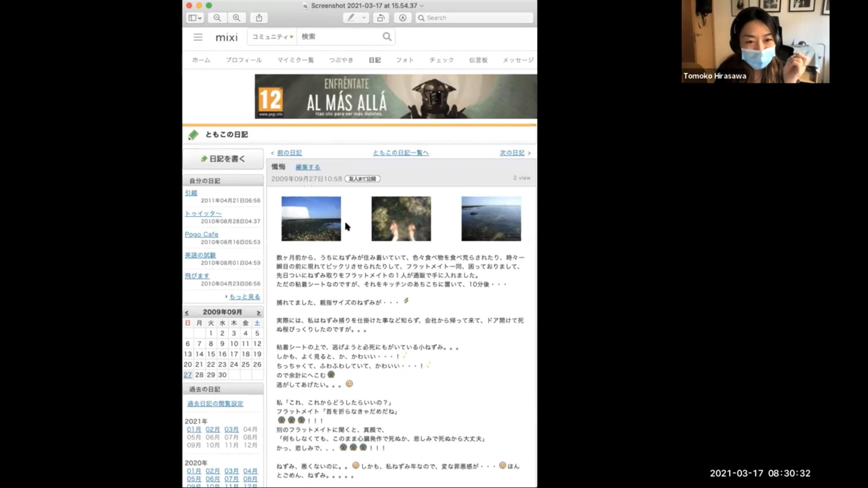Image resolution: width=868 pixels, height=488 pixels.
Task: Click the highlight pen icon
Action: 351,18
